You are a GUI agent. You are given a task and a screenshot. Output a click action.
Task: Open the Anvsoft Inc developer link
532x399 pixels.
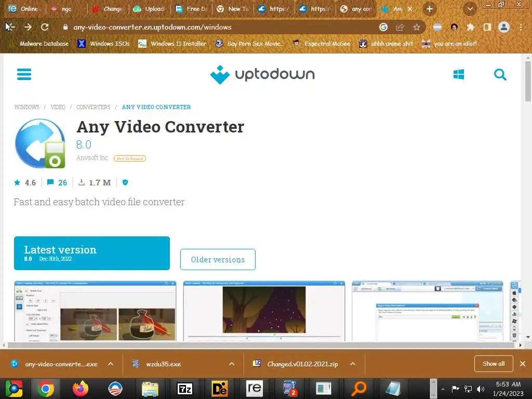(92, 158)
